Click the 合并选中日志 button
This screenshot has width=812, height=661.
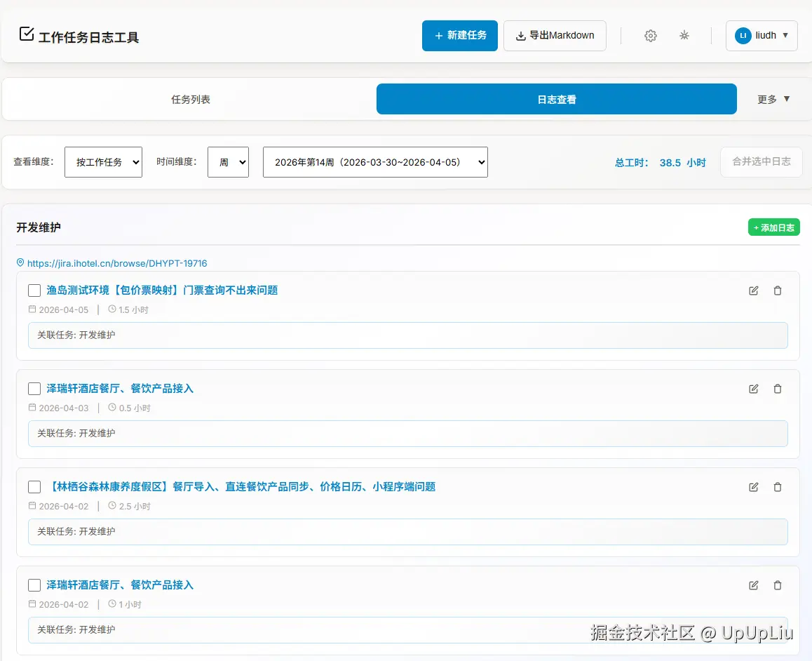[x=761, y=162]
